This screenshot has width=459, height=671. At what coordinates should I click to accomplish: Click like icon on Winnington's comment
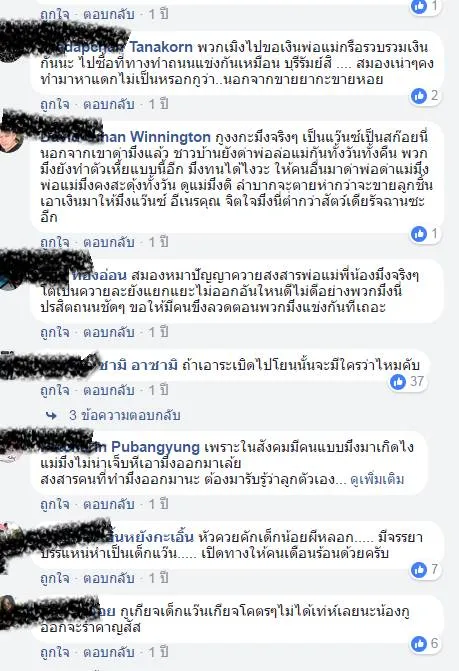click(x=419, y=234)
